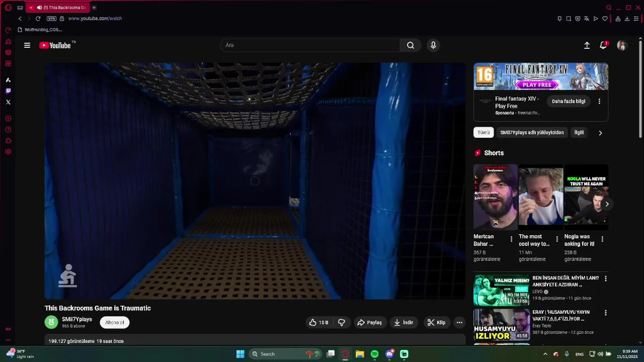
Task: Open the 'Mertcan Bahar' short thumbnail
Action: coord(495,197)
